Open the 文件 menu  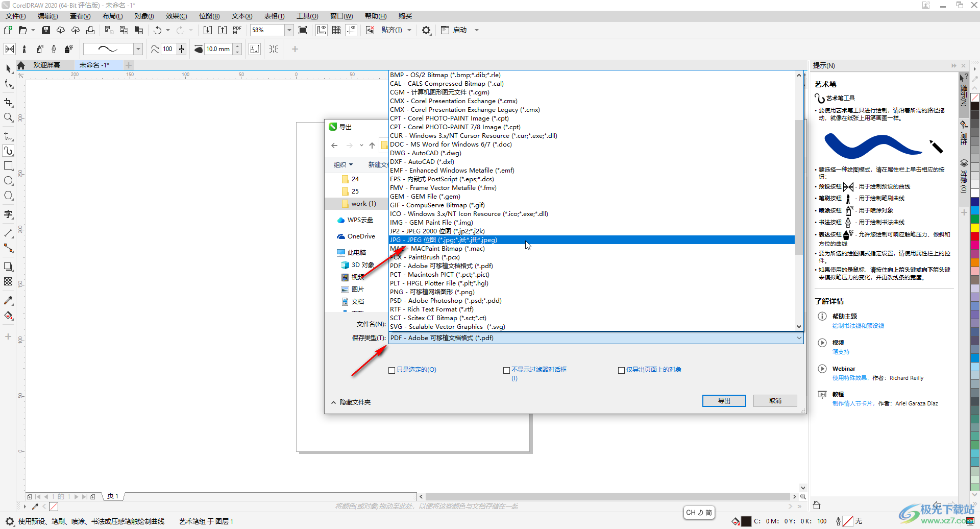tap(15, 16)
